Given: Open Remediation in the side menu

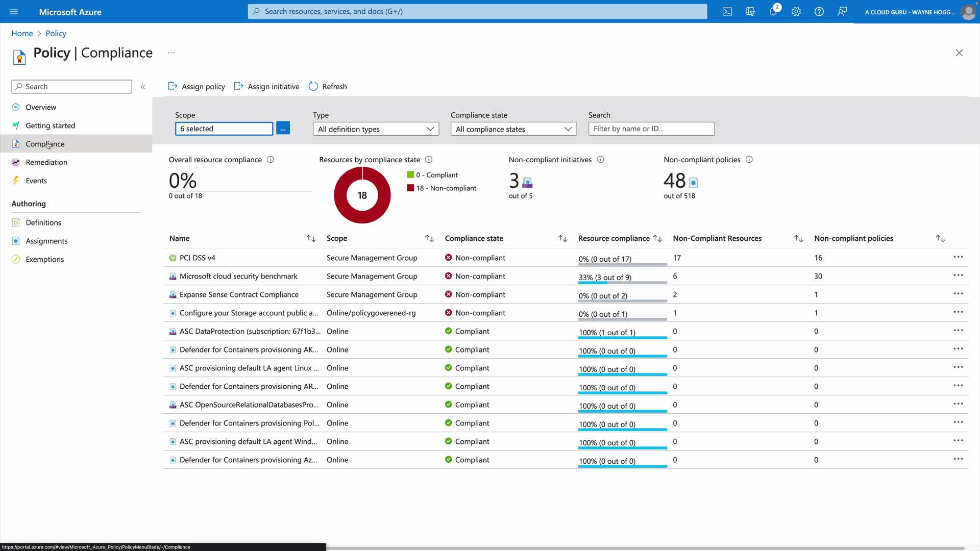Looking at the screenshot, I should tap(46, 162).
